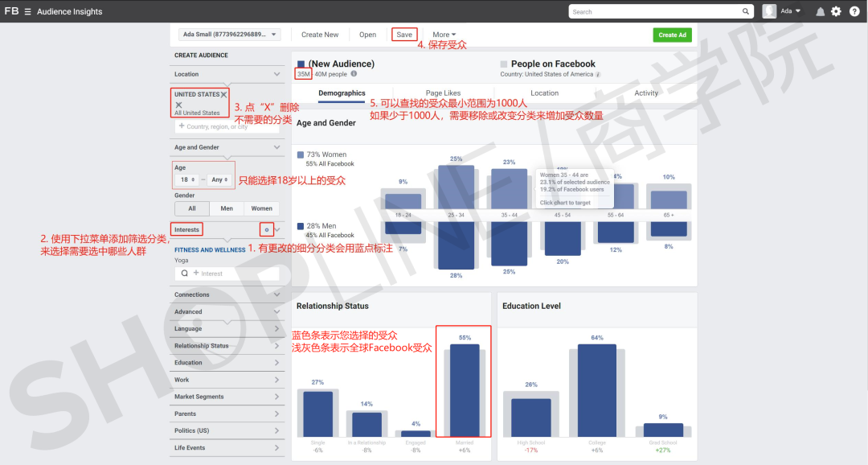The image size is (868, 465).
Task: Click the College 64% bar
Action: [x=596, y=390]
